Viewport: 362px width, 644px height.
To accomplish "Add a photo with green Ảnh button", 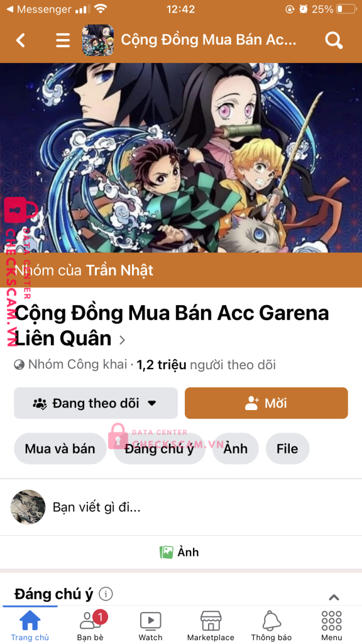I will click(x=179, y=552).
